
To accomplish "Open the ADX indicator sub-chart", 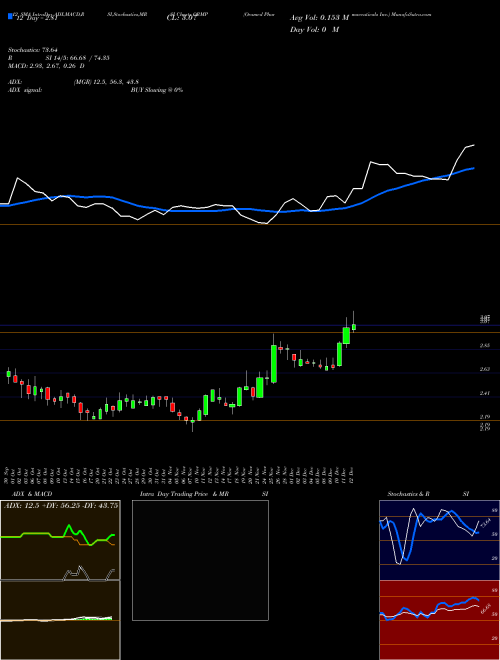I will (60, 540).
